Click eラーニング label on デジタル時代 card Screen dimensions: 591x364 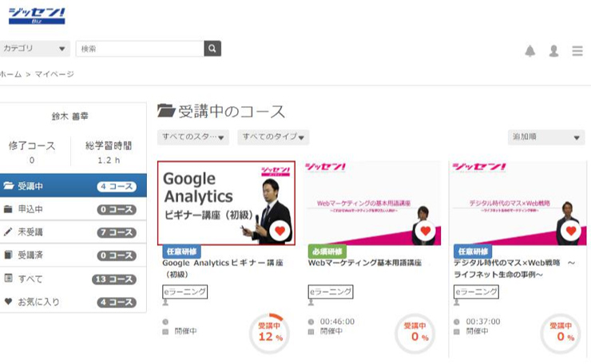click(477, 291)
